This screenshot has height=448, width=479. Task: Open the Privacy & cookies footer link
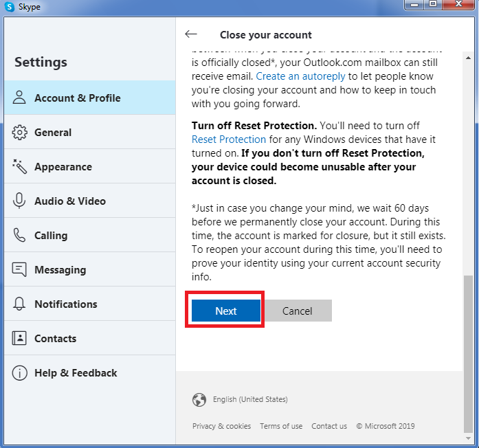coord(221,426)
